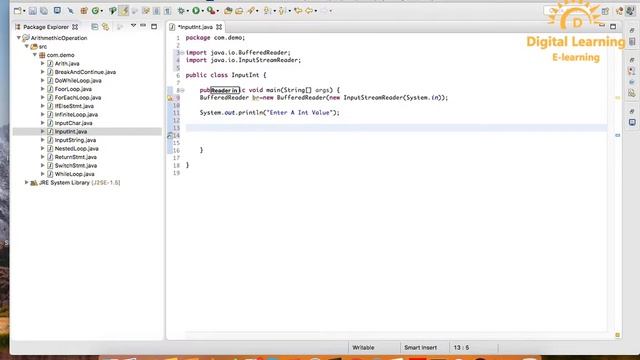Collapse the com.demo package node

pyautogui.click(x=35, y=55)
